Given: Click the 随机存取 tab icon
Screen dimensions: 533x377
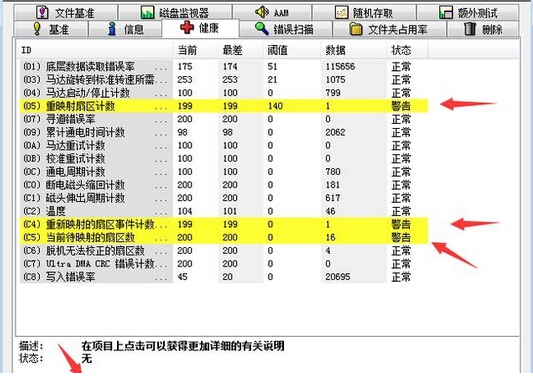Looking at the screenshot, I should [341, 13].
